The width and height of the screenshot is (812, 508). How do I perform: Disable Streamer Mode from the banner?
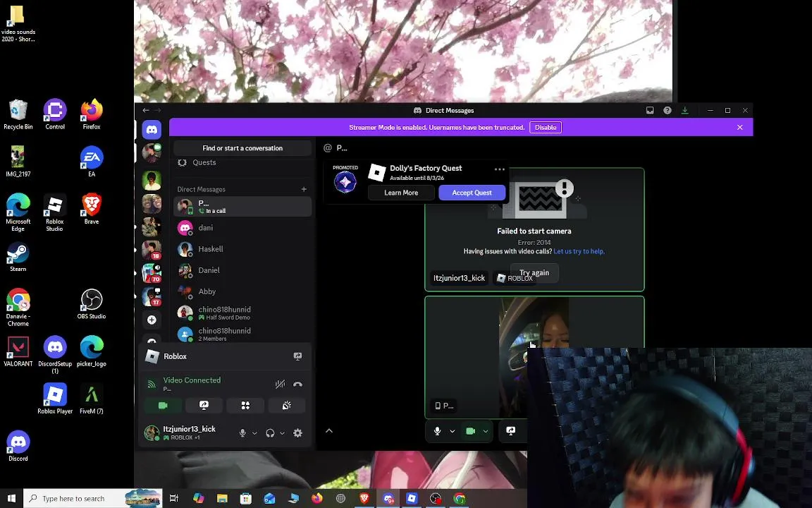546,128
